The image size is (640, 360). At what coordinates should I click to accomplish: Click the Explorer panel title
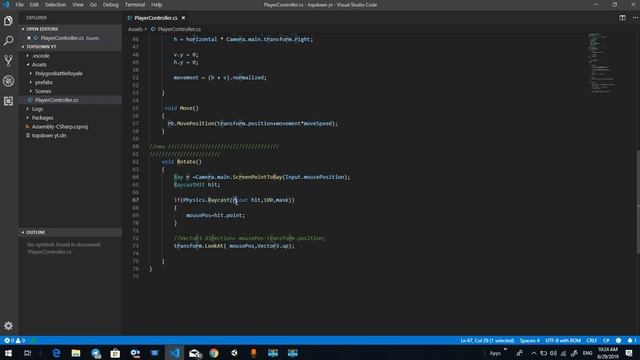(x=36, y=18)
